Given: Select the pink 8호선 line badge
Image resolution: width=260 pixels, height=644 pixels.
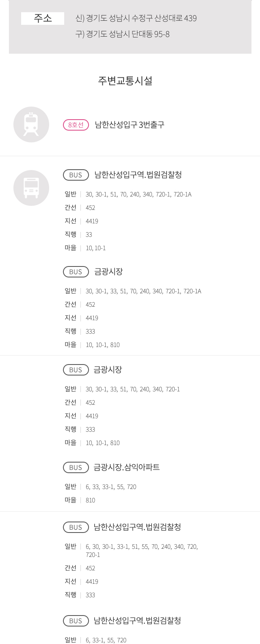Looking at the screenshot, I should 76,125.
